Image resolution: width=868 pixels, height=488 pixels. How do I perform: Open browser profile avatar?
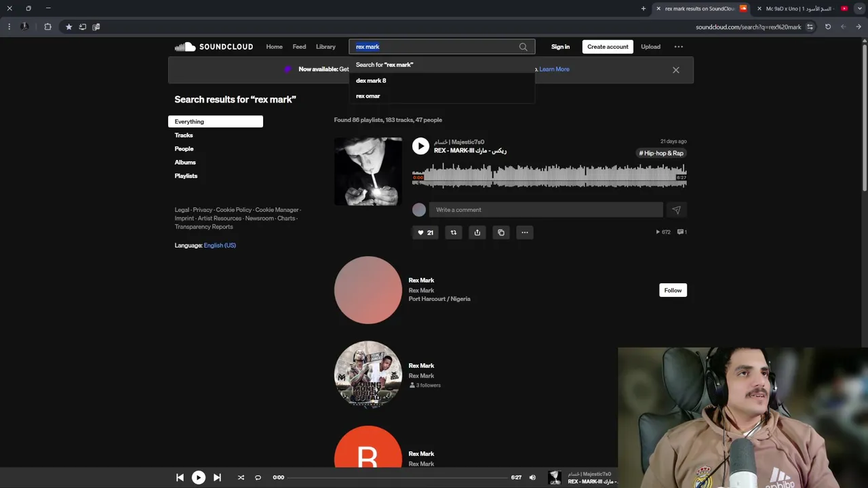pyautogui.click(x=24, y=26)
